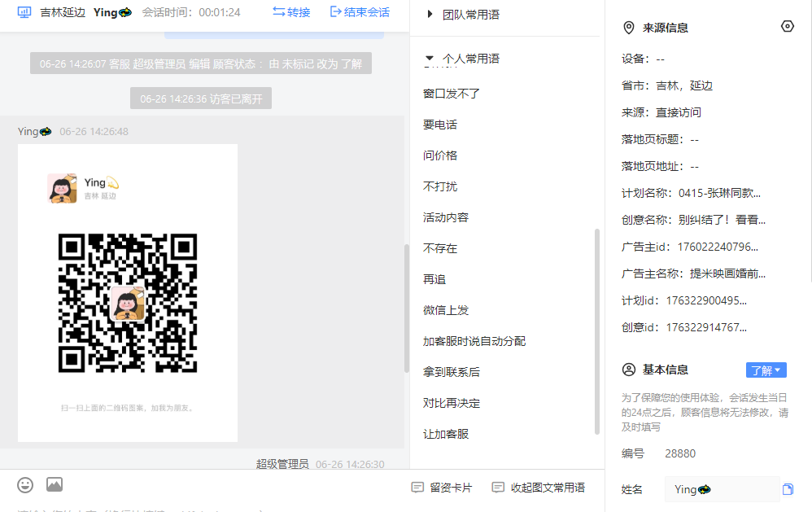This screenshot has height=512, width=812.
Task: Open the 了解 customer status dropdown
Action: (x=766, y=370)
